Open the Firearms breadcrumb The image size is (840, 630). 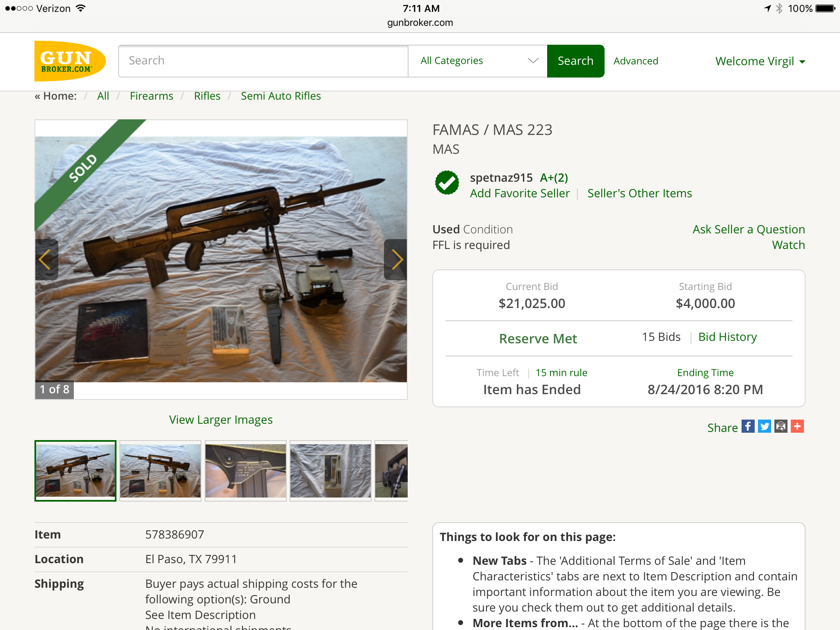point(151,96)
